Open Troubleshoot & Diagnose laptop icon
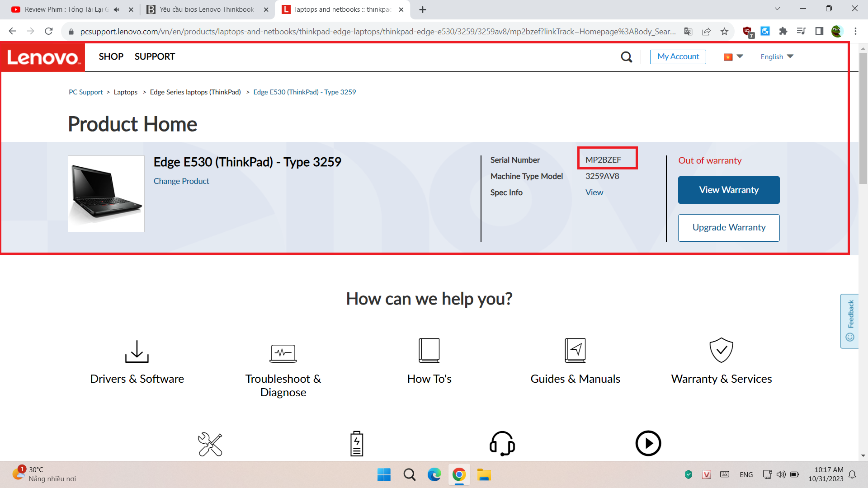 283,352
